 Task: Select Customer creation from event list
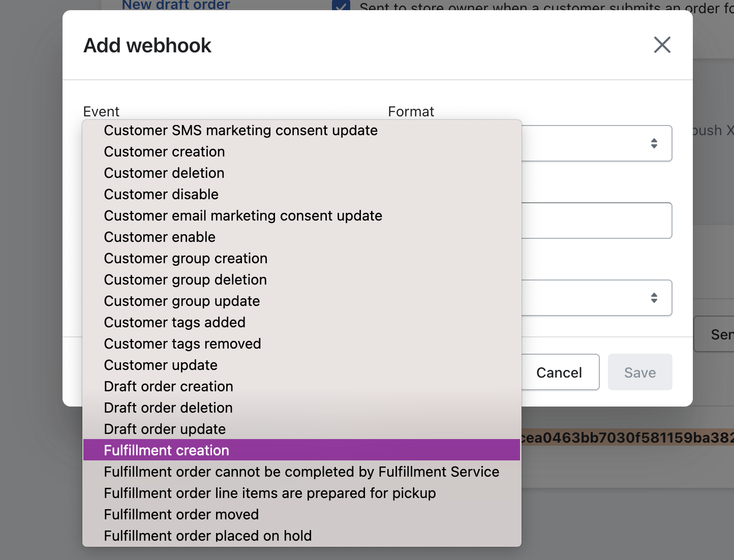(x=164, y=152)
